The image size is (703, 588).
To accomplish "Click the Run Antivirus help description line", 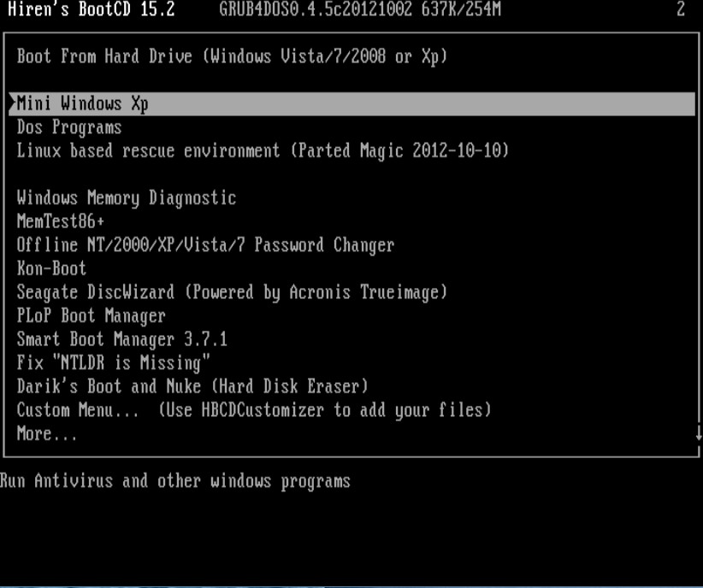I will 174,481.
